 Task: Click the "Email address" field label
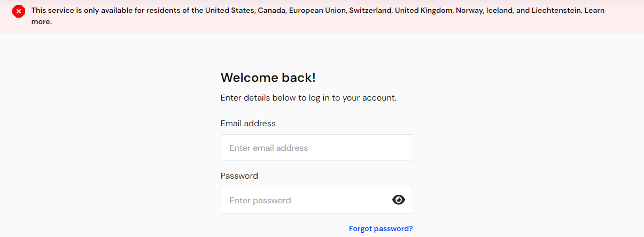pos(248,124)
